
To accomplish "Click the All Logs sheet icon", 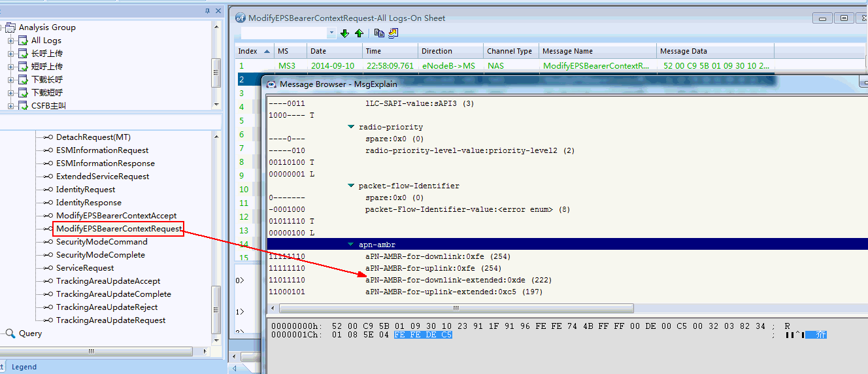I will coord(23,41).
